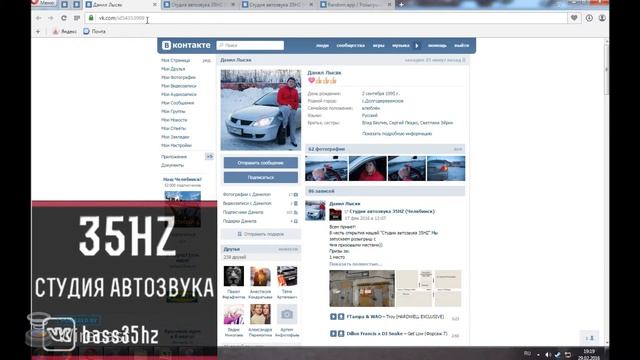Open Мои Настройки in left menu
Viewport: 640px width, 360px height.
tap(176, 145)
